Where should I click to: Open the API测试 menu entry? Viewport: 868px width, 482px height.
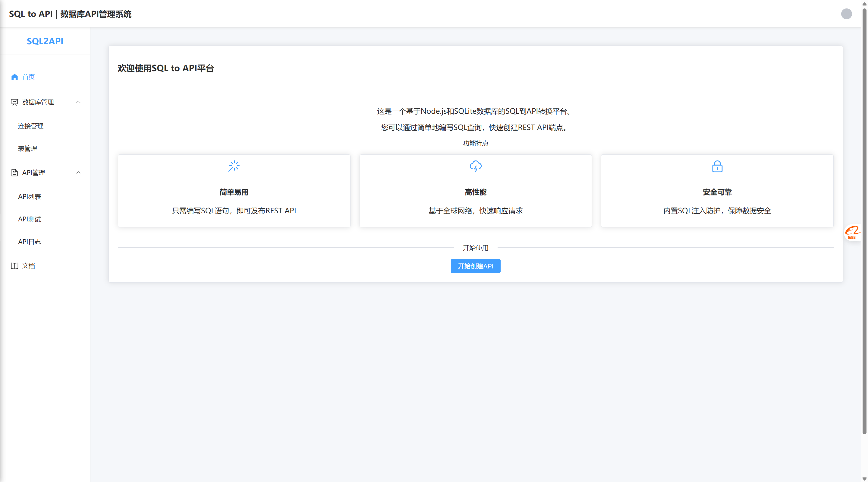[x=30, y=219]
